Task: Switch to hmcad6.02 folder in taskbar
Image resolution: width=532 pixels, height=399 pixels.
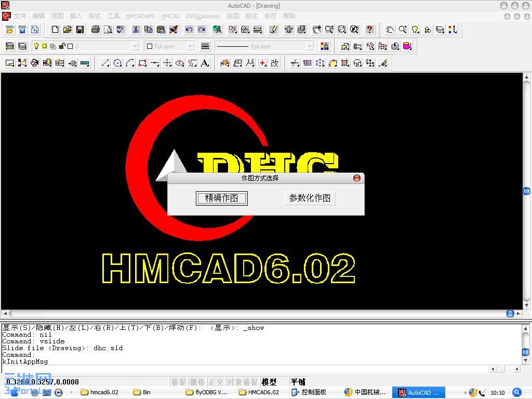Action: pyautogui.click(x=100, y=392)
